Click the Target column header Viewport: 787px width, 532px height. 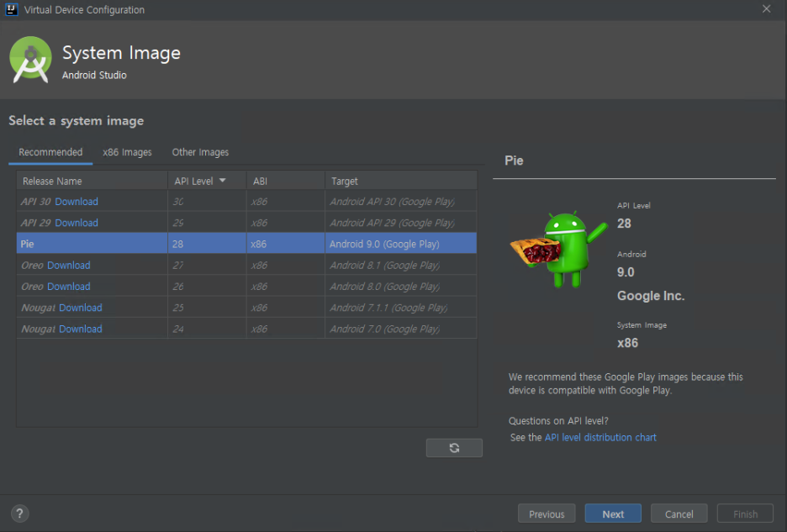[x=401, y=181]
